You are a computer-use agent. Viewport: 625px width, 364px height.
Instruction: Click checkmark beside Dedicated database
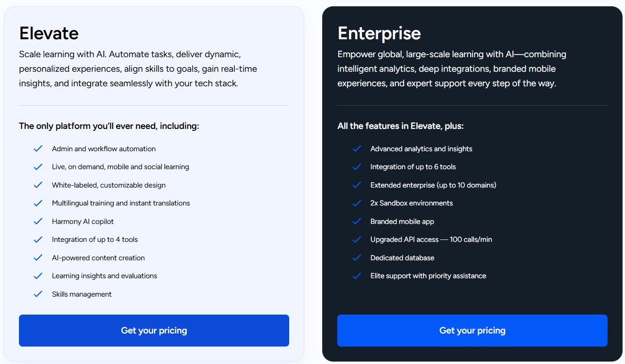click(357, 258)
